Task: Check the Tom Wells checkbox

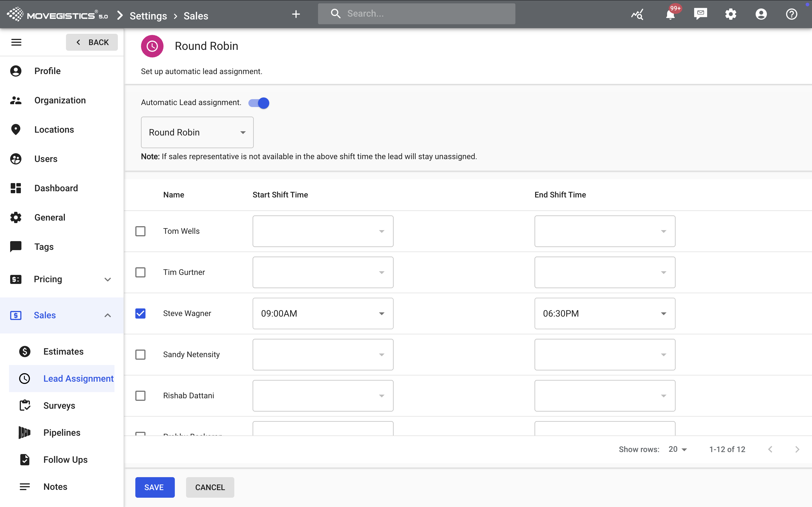Action: [140, 231]
